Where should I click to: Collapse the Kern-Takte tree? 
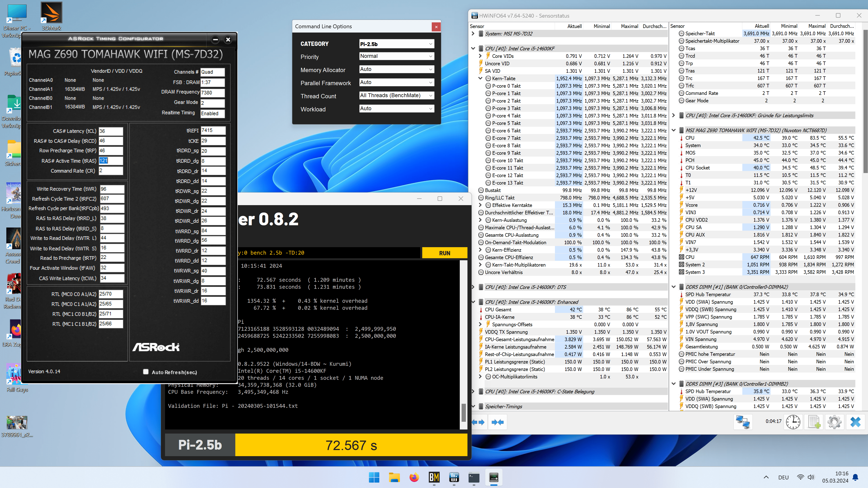coord(481,78)
